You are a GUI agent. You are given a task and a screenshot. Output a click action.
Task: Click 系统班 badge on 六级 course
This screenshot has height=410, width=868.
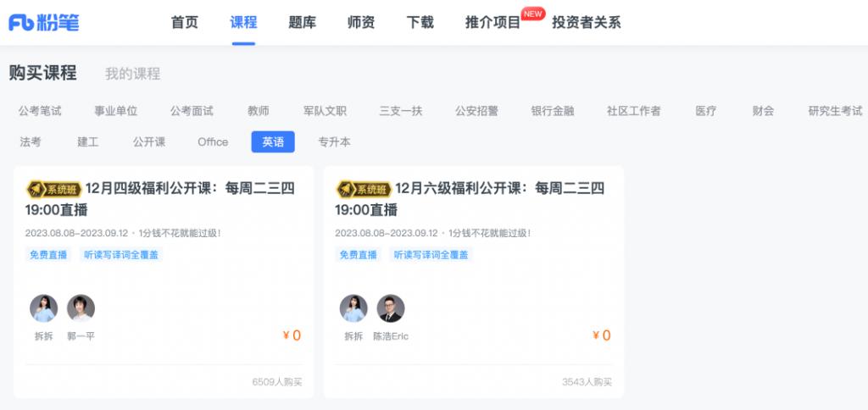[364, 189]
